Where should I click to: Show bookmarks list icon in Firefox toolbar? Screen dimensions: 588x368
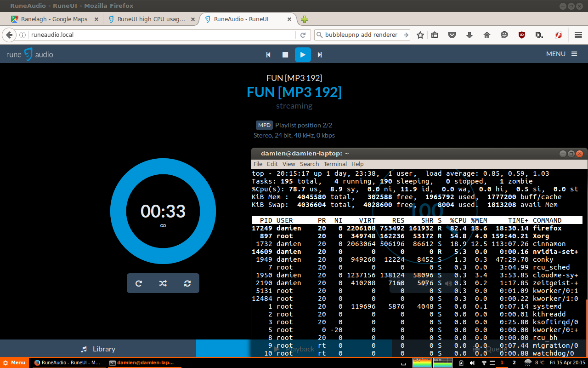[x=435, y=35]
